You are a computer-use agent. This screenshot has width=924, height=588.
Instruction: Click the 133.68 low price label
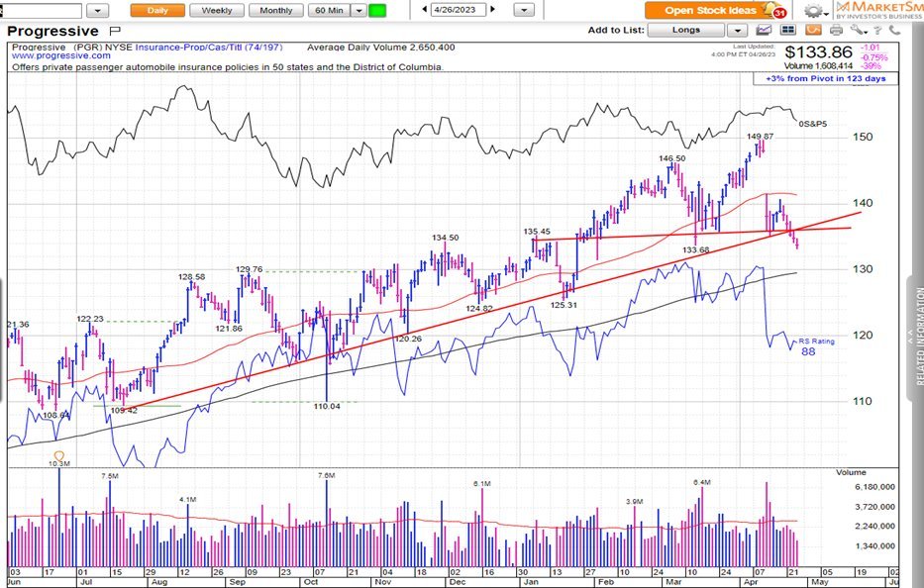pyautogui.click(x=696, y=249)
